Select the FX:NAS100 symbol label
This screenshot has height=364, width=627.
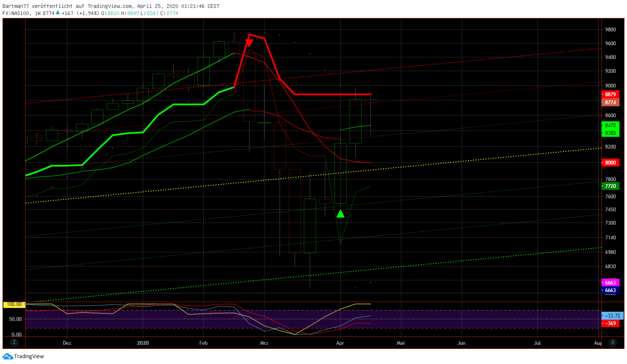(x=15, y=13)
